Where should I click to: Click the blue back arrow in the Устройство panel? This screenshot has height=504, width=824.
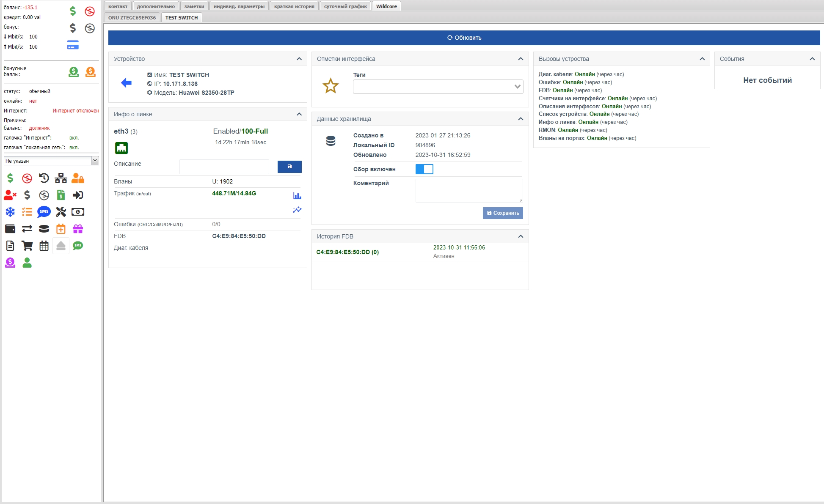click(x=126, y=83)
